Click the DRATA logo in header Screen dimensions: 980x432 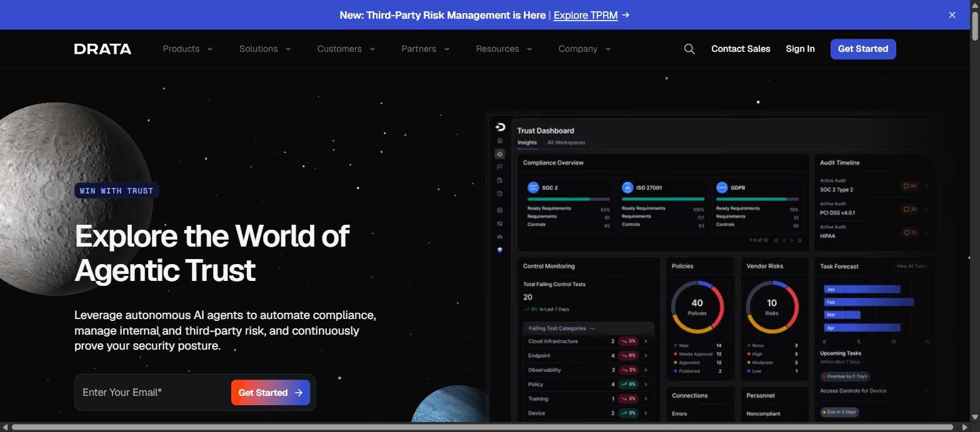pyautogui.click(x=102, y=49)
